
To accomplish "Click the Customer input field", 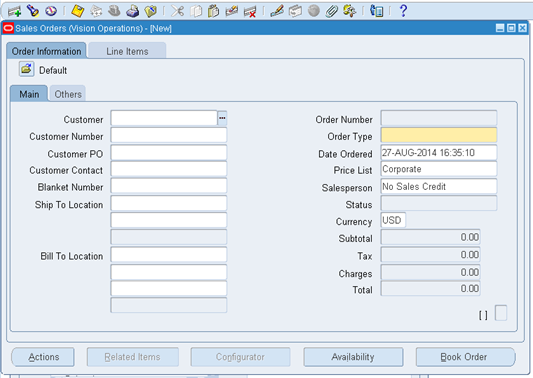I will pos(164,118).
